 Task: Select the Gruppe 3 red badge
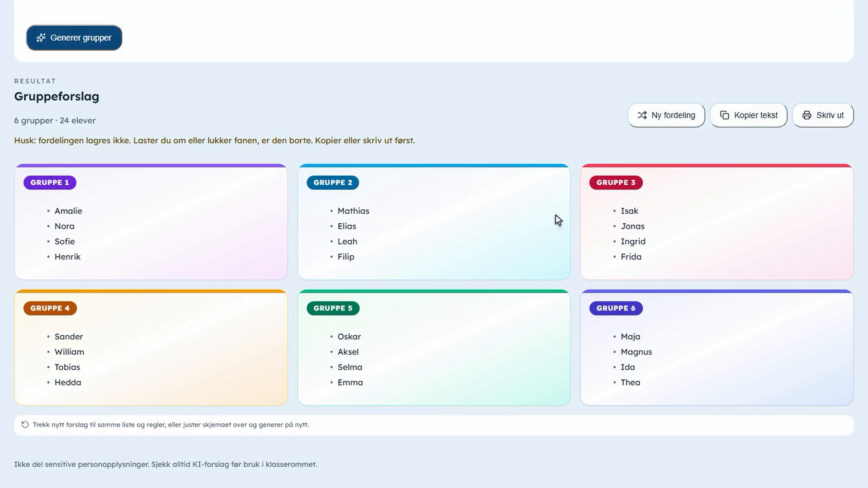616,183
